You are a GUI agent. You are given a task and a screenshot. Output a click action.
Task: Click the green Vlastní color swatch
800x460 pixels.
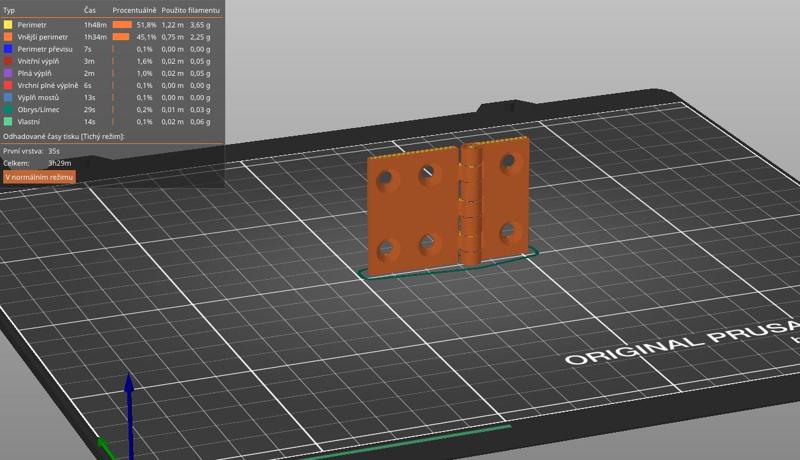click(8, 122)
